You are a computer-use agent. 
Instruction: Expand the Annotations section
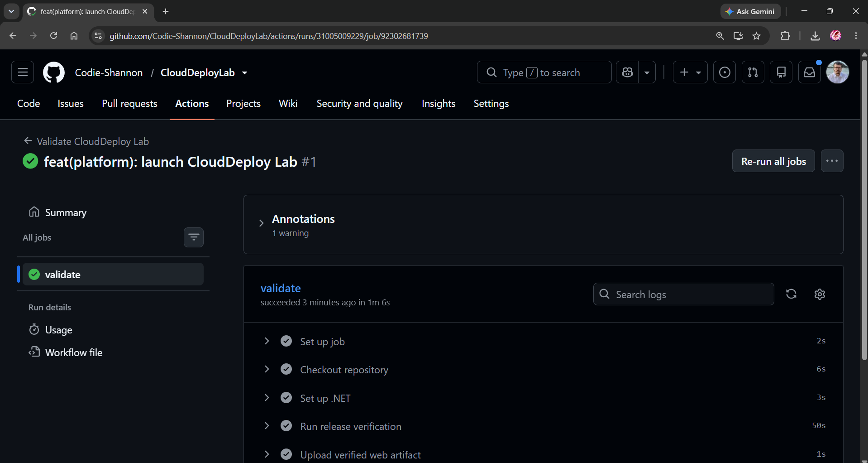[261, 223]
